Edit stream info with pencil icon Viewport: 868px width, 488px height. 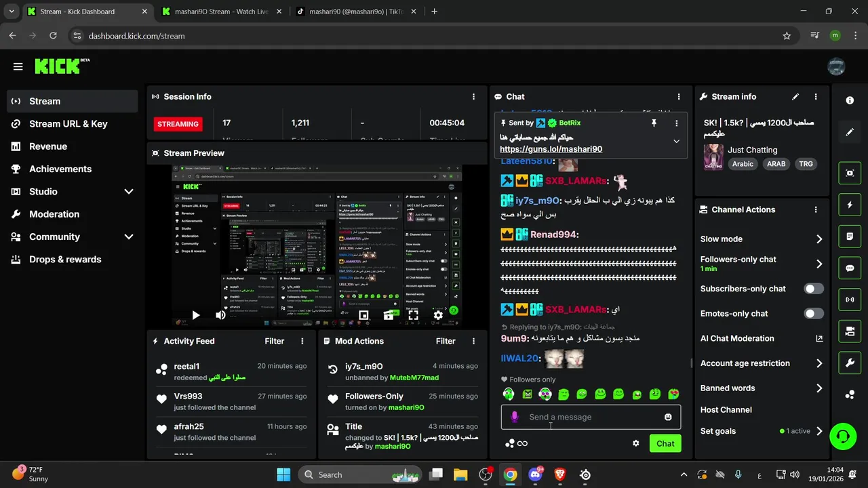(x=795, y=97)
